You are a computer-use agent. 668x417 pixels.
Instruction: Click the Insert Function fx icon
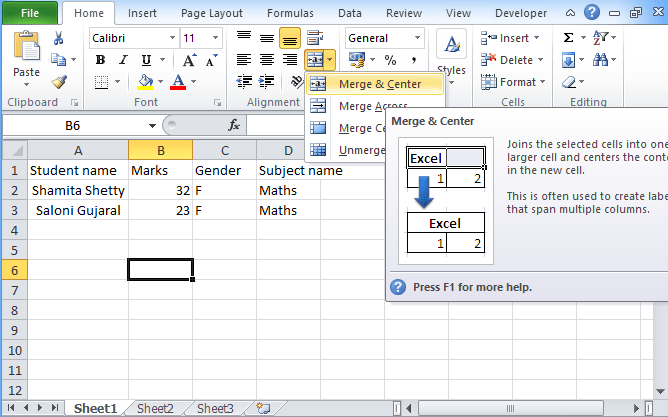pos(234,125)
